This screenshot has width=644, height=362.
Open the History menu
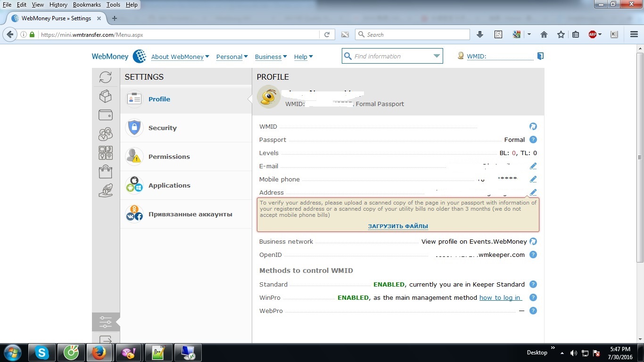[58, 5]
